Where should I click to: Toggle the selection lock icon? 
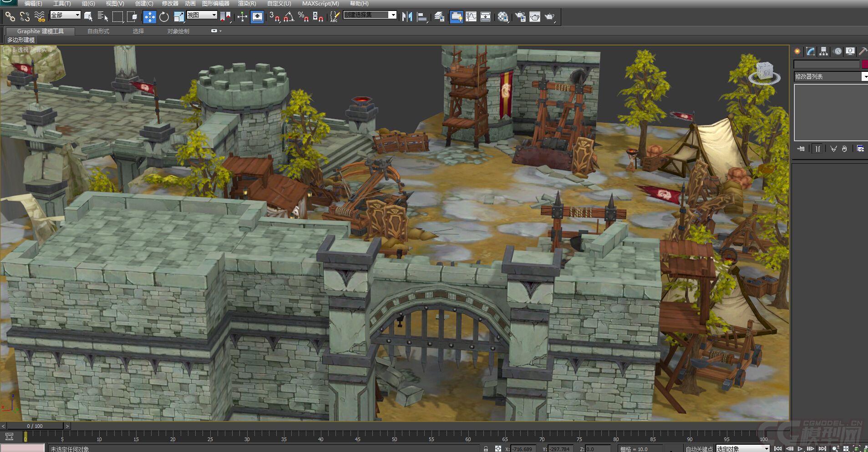[486, 449]
